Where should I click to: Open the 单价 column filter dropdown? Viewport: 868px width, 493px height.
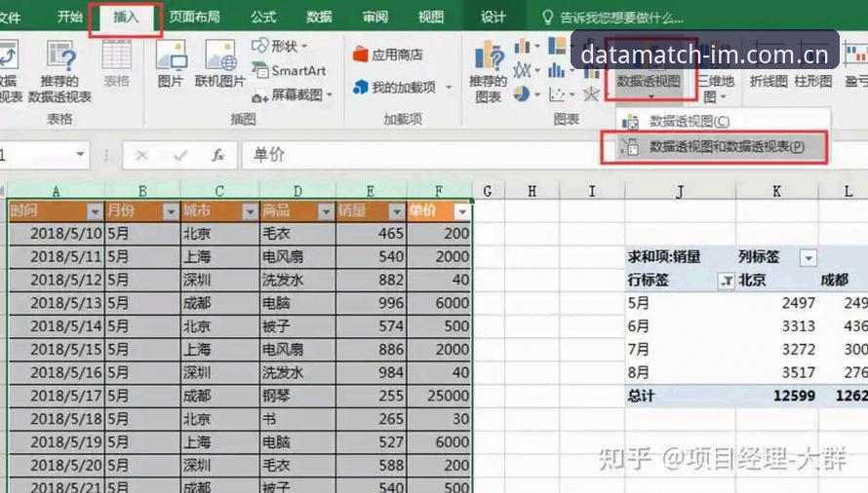pos(461,211)
